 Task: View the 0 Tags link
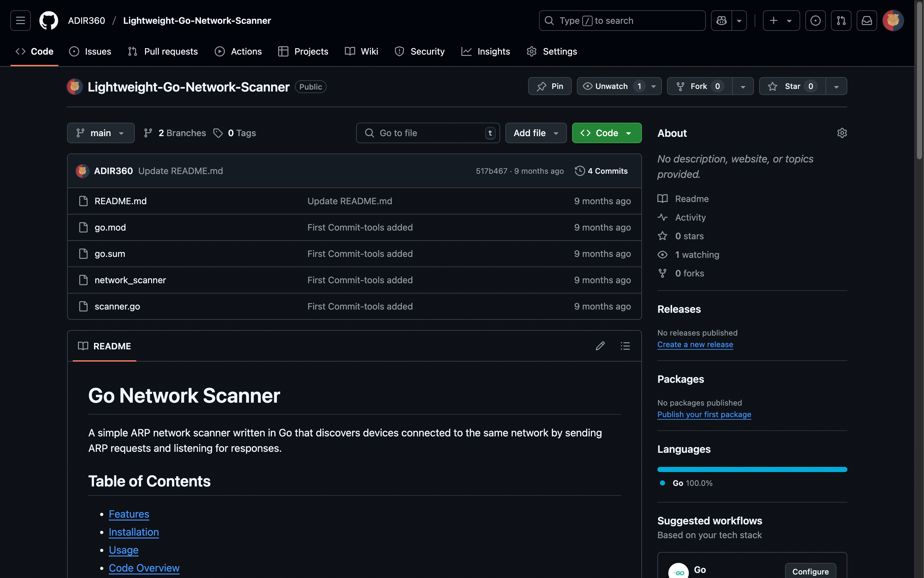(x=235, y=133)
